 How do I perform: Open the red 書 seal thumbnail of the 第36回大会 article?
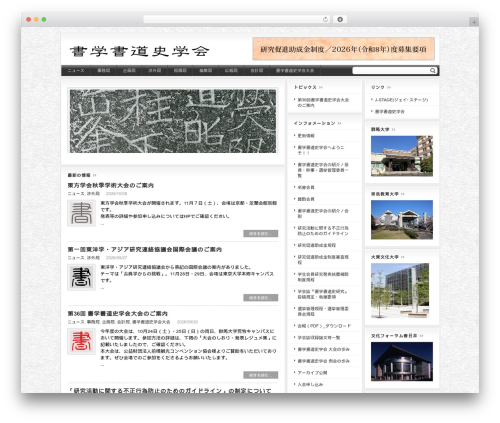click(81, 341)
